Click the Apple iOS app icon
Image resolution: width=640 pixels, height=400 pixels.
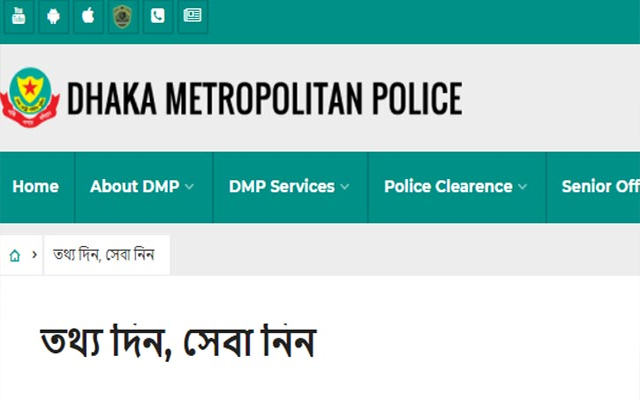point(87,17)
